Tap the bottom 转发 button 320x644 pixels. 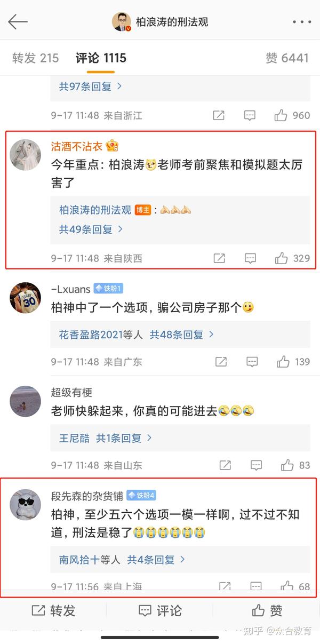pyautogui.click(x=53, y=610)
